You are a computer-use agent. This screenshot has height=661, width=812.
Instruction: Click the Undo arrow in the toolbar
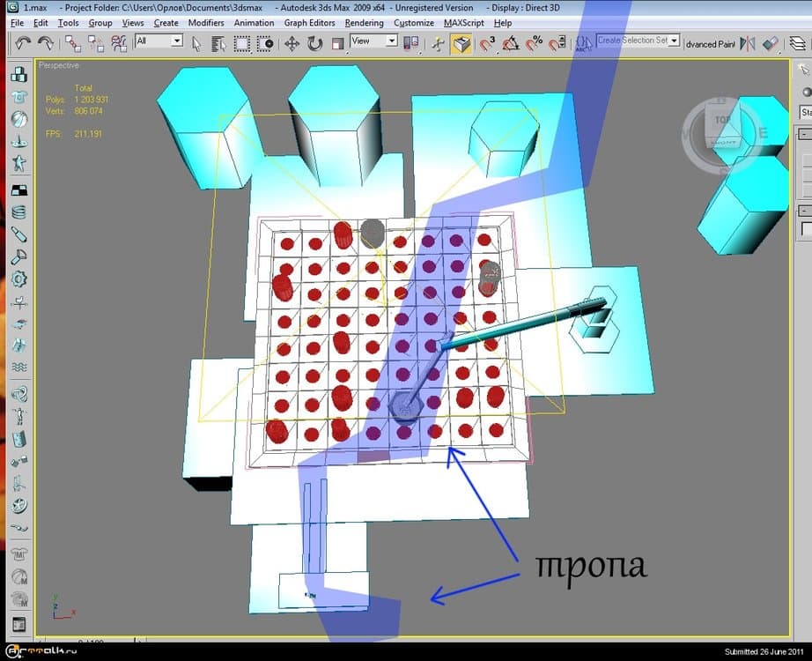[23, 42]
